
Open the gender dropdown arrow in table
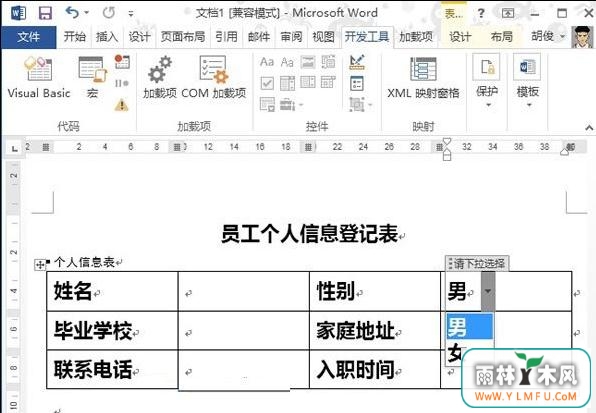tap(488, 291)
